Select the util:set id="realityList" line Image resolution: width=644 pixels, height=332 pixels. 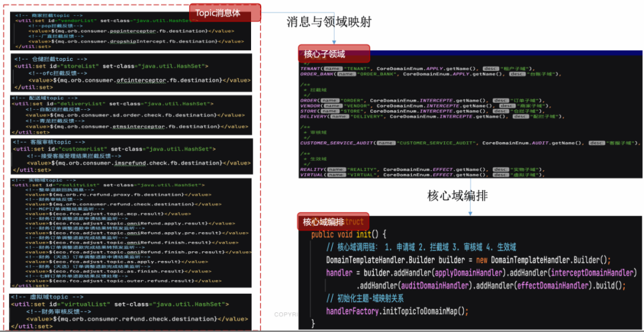[x=108, y=185]
